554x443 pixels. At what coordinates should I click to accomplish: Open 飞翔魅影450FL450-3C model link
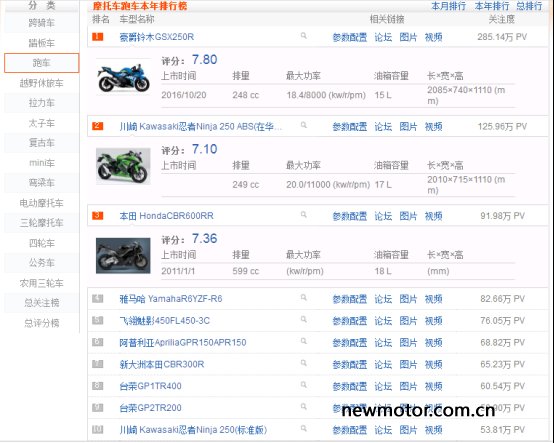[165, 321]
